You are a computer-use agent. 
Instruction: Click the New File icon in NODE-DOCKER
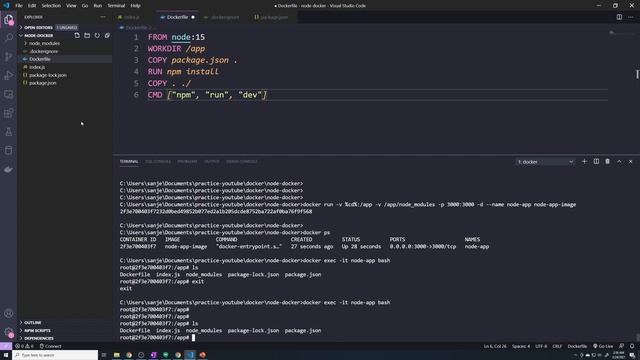pos(77,36)
